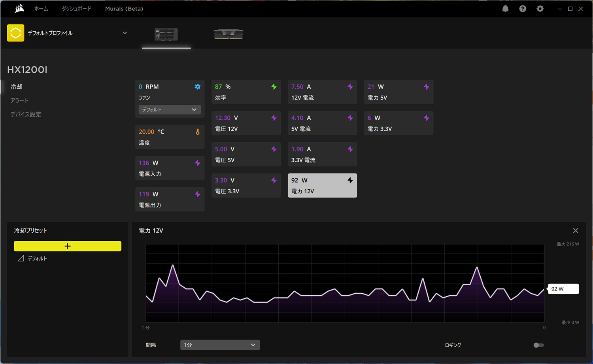
Task: Click the 最小 0 W graph label
Action: coord(570,323)
